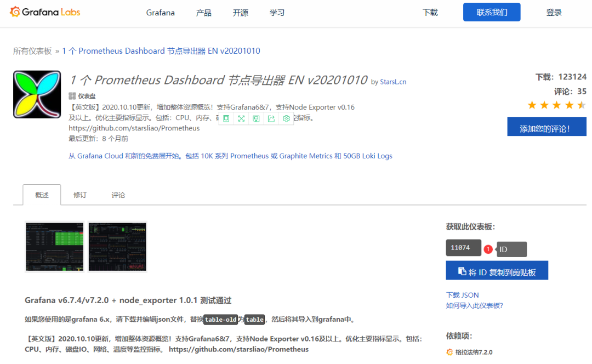This screenshot has width=592, height=364.
Task: Click the Grafana icon beside 格拉法纳7.2.0
Action: coord(449,352)
